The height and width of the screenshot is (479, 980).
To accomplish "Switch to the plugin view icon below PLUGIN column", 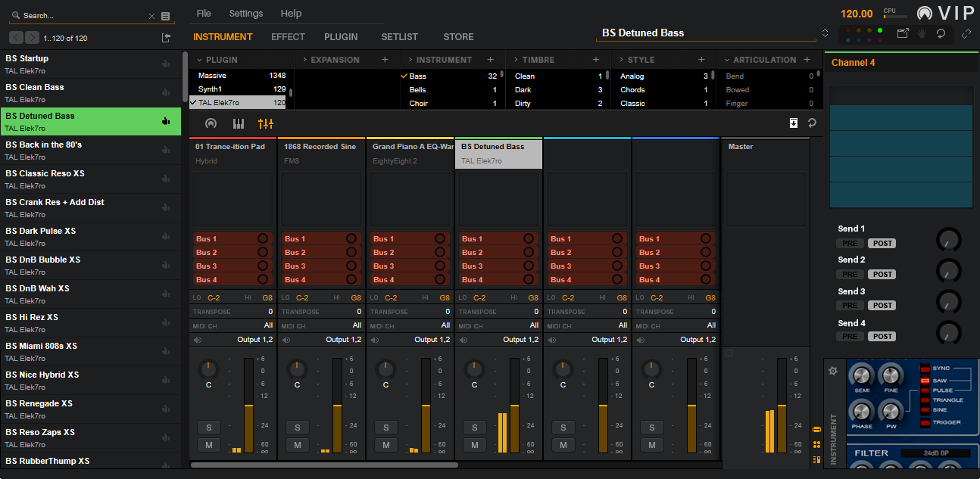I will [x=211, y=123].
